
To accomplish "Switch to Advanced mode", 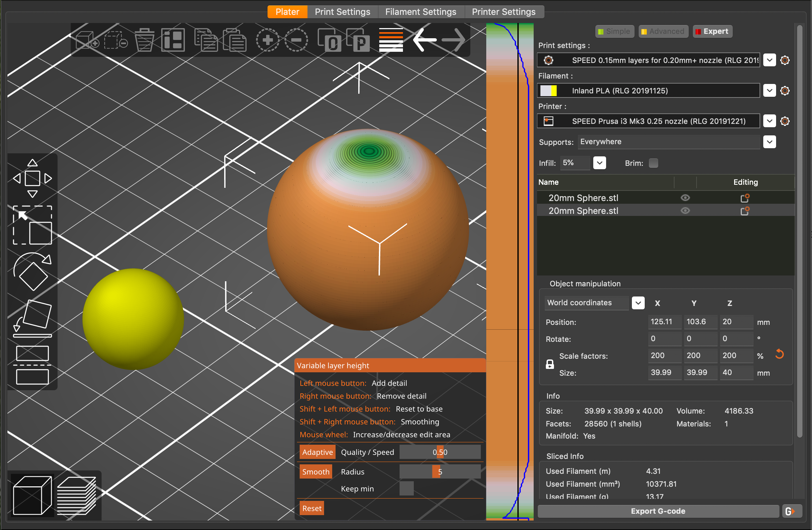I will (x=663, y=31).
